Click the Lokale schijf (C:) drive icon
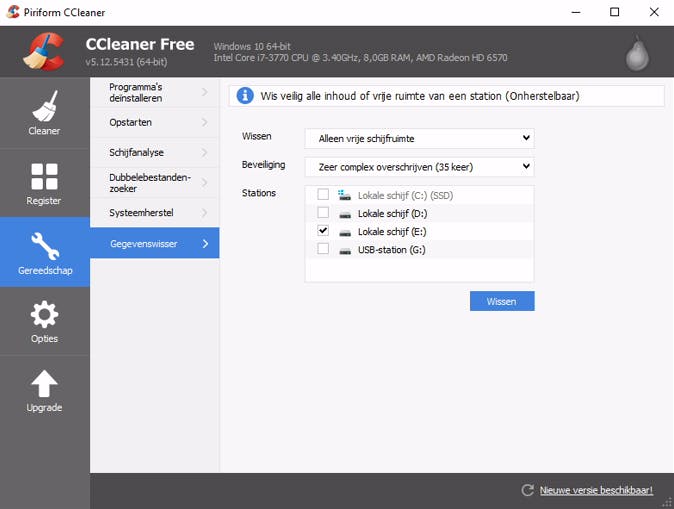This screenshot has height=509, width=674. click(x=344, y=195)
